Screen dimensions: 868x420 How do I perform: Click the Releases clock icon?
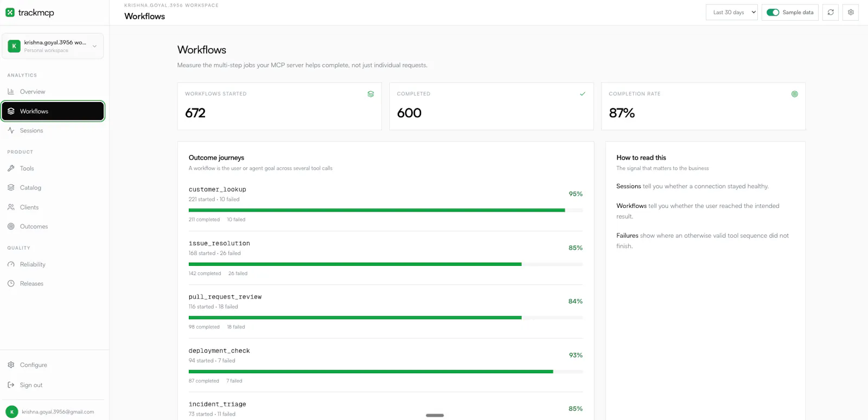tap(11, 283)
